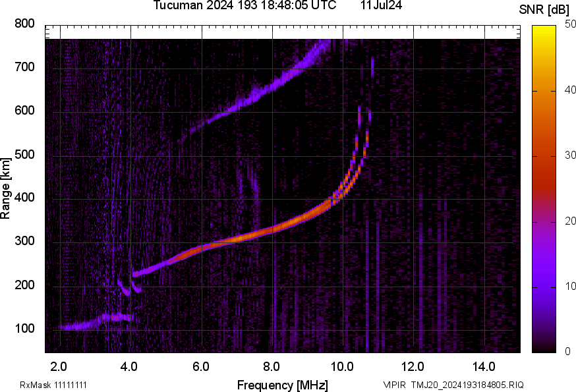Click the colorbar tick label '0'
This screenshot has width=576, height=392.
click(567, 352)
